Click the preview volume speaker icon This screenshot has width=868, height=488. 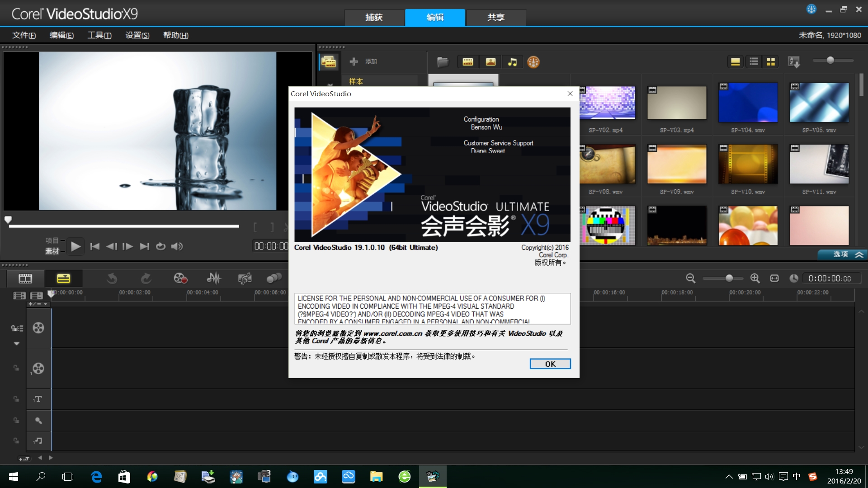point(177,246)
